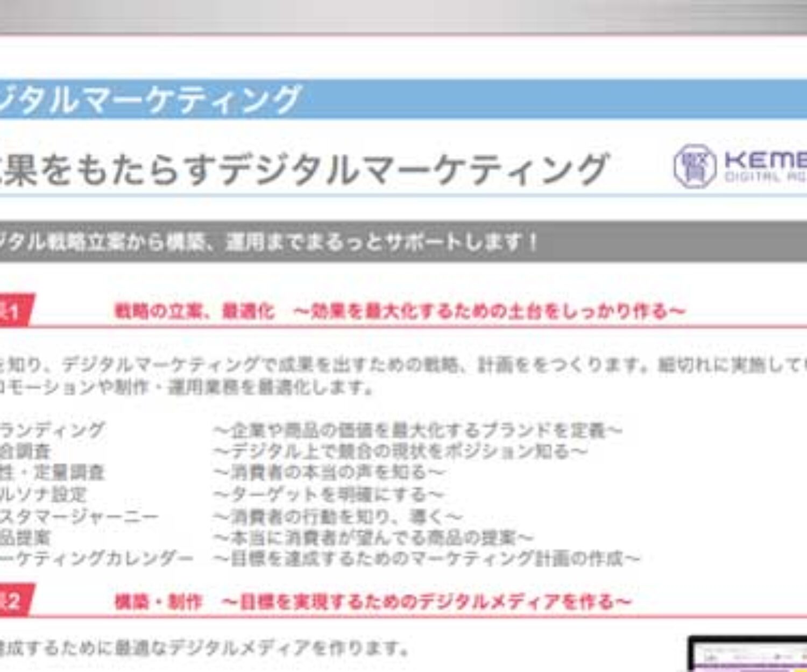Click the 最適なデジタルメディアを作ります paragraph
Image resolution: width=807 pixels, height=672 pixels.
[204, 647]
